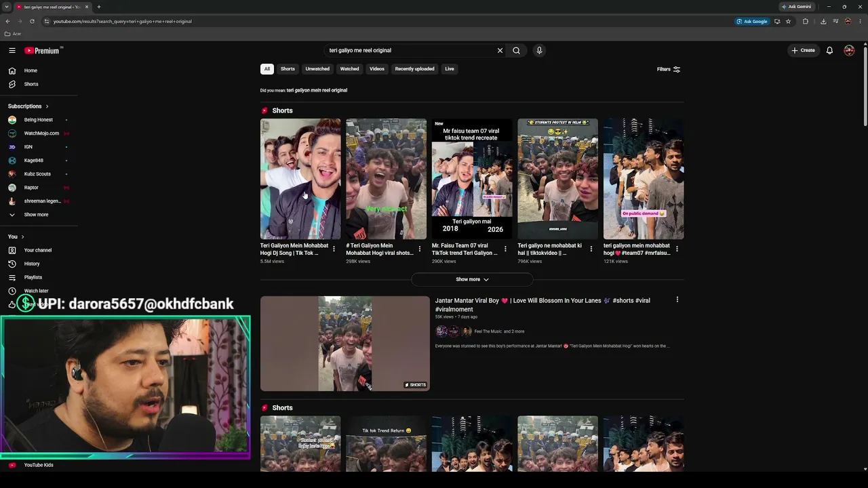Select the All filter chip
Viewport: 868px width, 488px height.
pyautogui.click(x=267, y=68)
